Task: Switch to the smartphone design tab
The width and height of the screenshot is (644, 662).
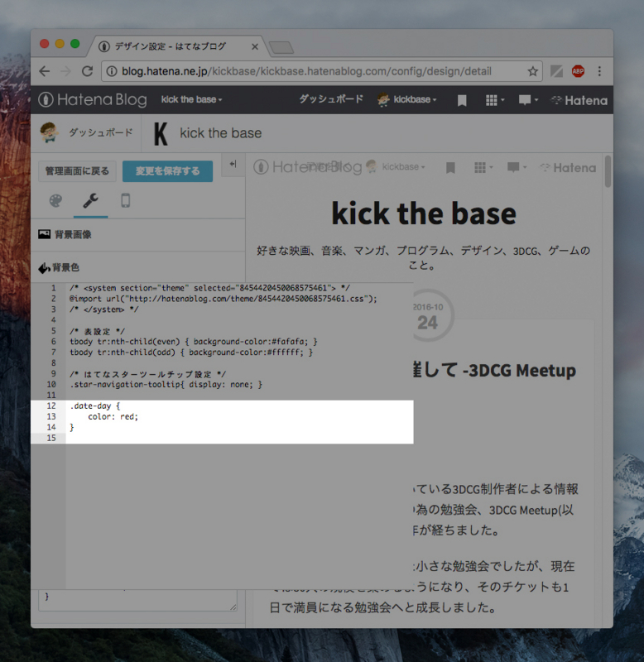Action: (126, 200)
